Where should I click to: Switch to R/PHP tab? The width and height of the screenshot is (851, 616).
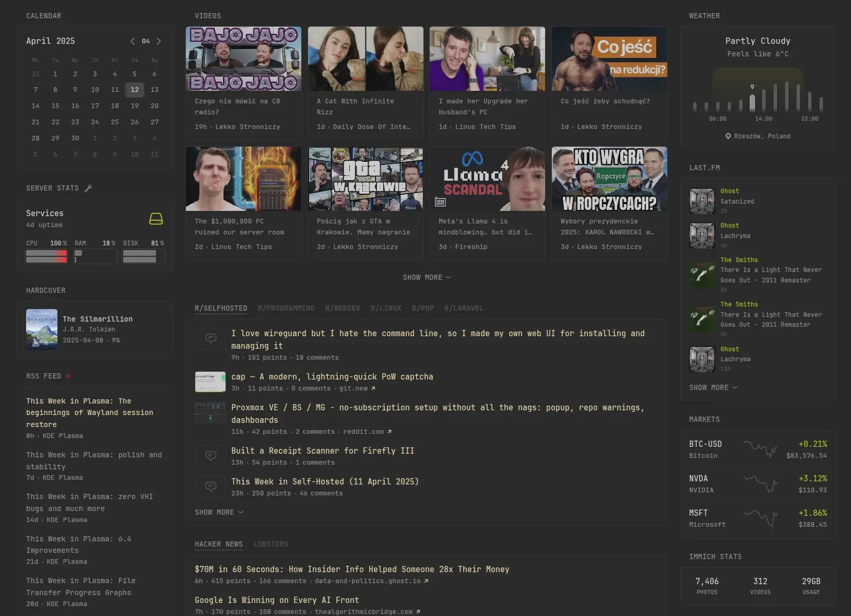click(423, 309)
